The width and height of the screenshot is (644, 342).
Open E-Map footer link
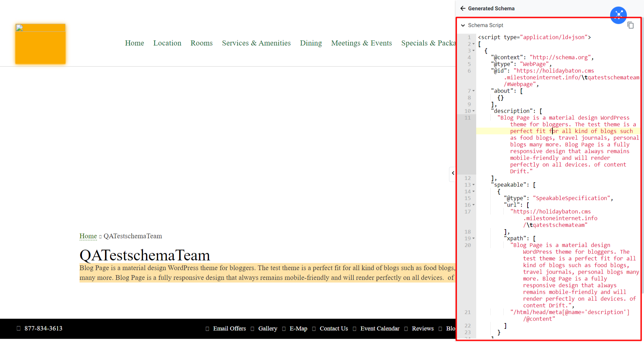(298, 329)
